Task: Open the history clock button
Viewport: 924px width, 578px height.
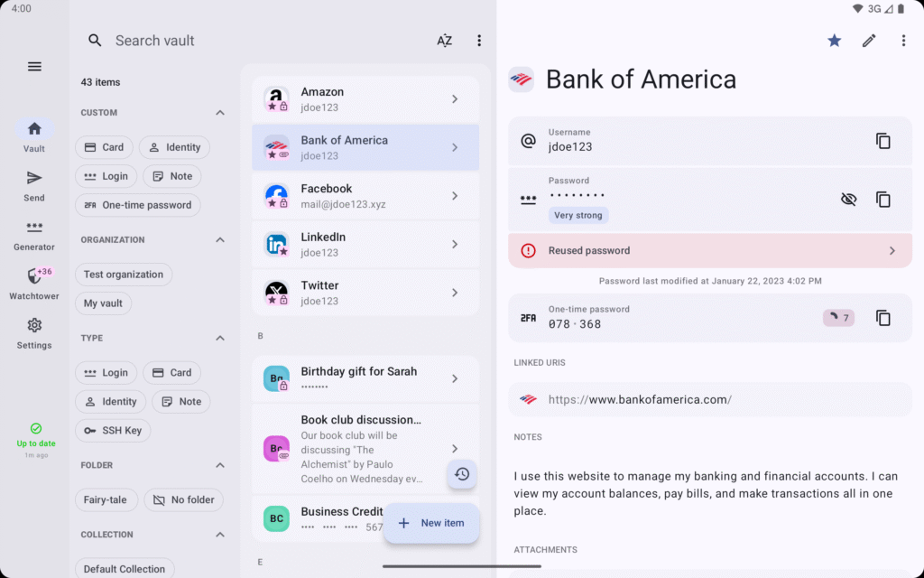Action: pos(462,474)
